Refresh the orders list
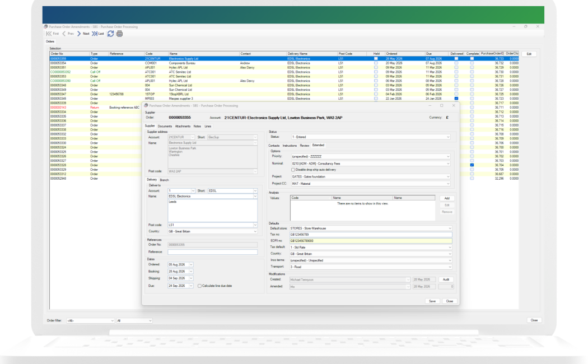Viewport: 588px width, 364px height. tap(111, 34)
